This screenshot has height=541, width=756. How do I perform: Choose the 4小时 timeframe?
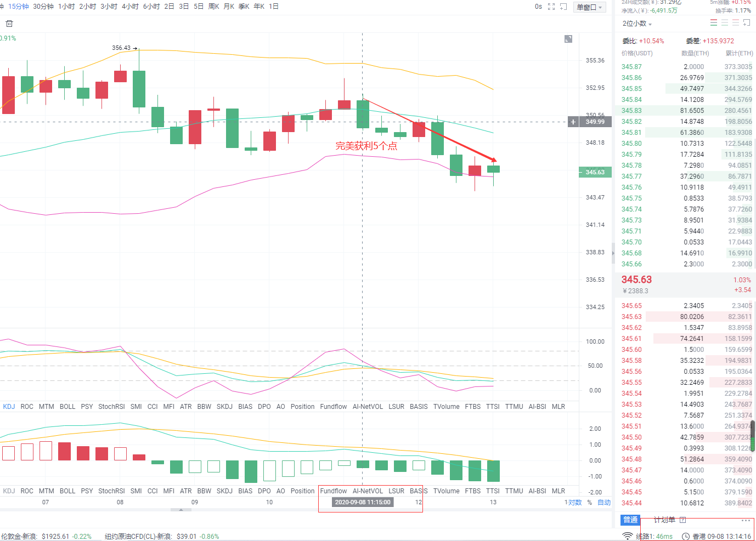point(130,7)
